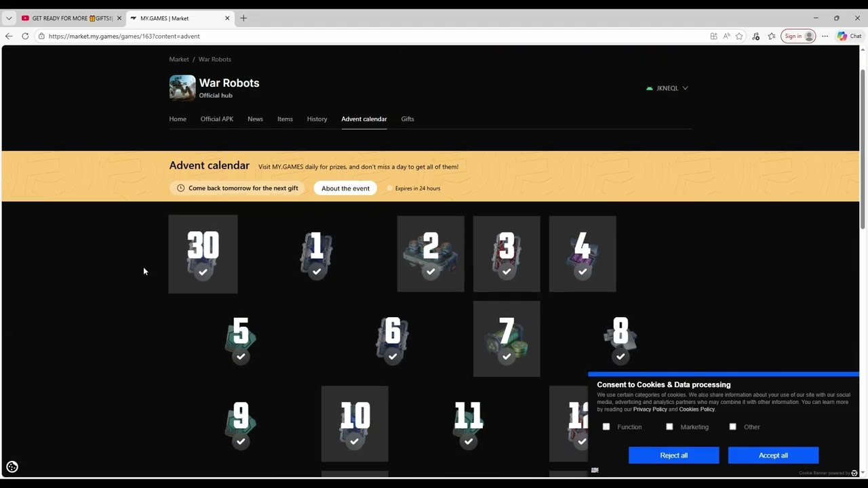Image resolution: width=868 pixels, height=488 pixels.
Task: Open Copilot Chat sidebar
Action: [x=849, y=36]
